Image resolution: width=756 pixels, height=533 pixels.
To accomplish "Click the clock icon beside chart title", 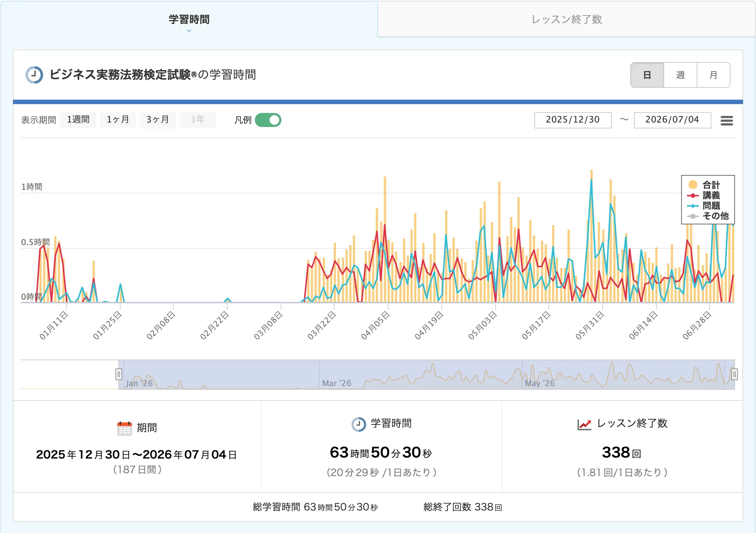I will (x=34, y=75).
